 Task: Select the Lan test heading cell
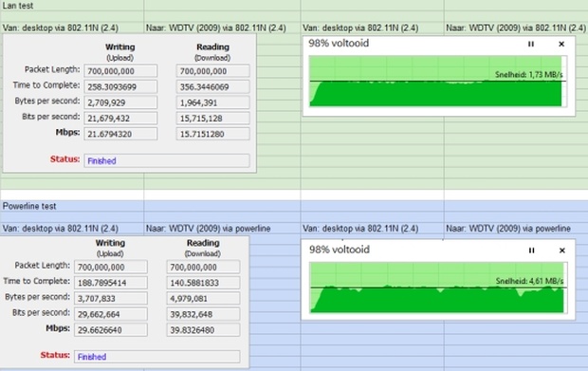click(72, 6)
